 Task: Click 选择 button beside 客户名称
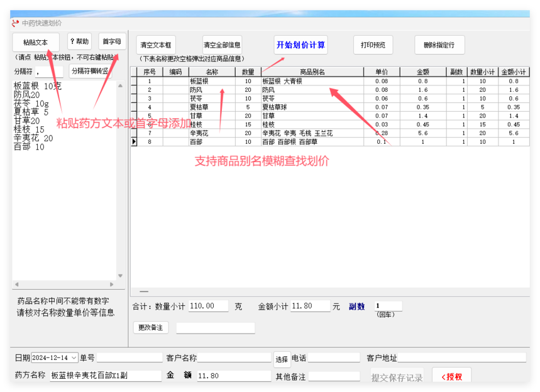coord(282,359)
